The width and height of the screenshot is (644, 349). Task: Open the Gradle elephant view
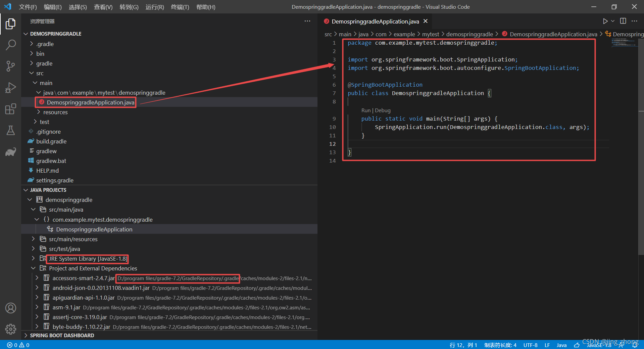point(11,152)
